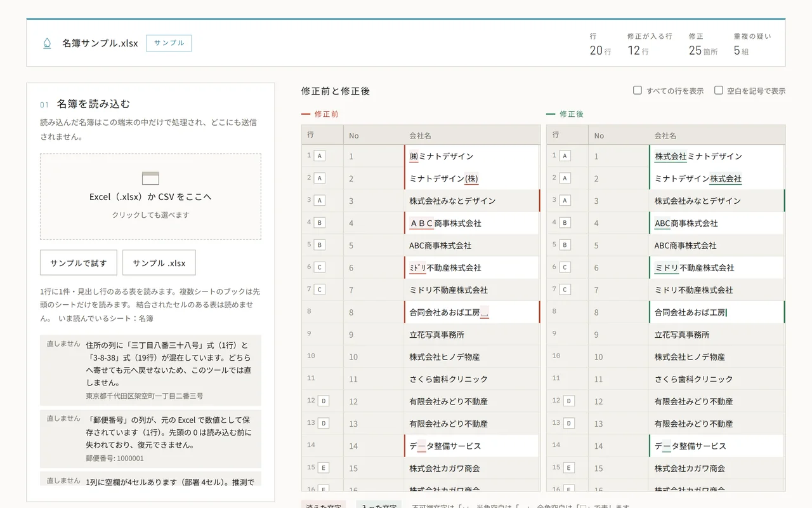Select group badge A on row 2 in 修正前 table
This screenshot has height=508, width=812.
(x=319, y=178)
